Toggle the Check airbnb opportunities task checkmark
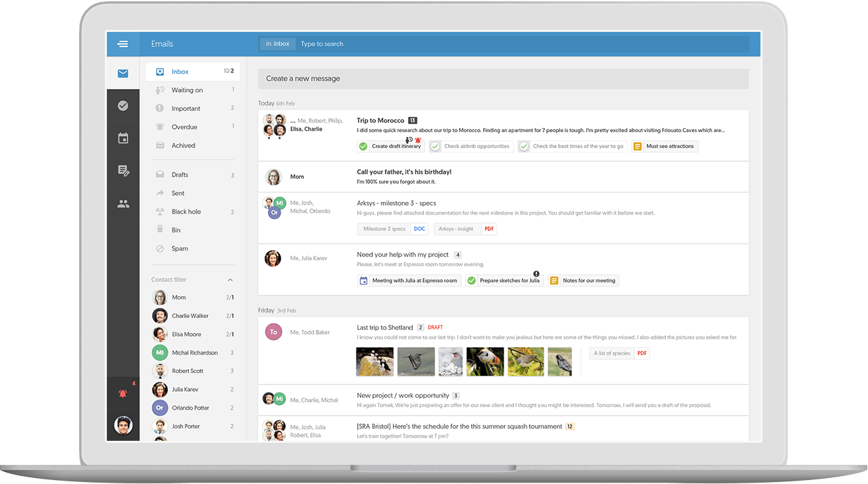 tap(435, 146)
